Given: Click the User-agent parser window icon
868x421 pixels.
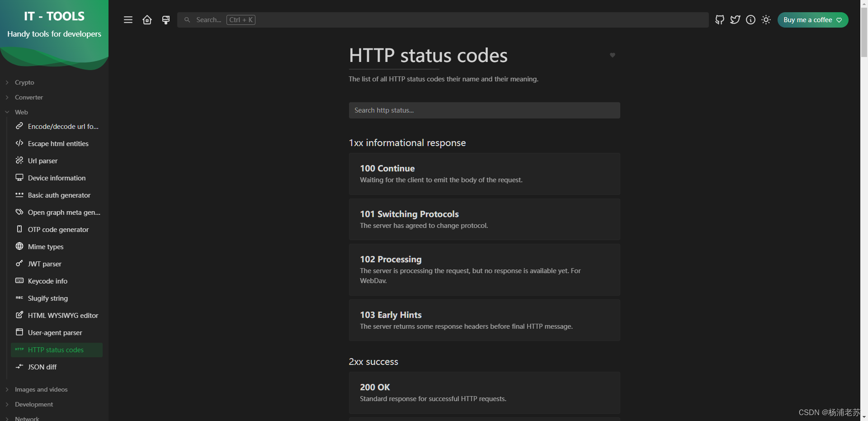Looking at the screenshot, I should (x=19, y=332).
